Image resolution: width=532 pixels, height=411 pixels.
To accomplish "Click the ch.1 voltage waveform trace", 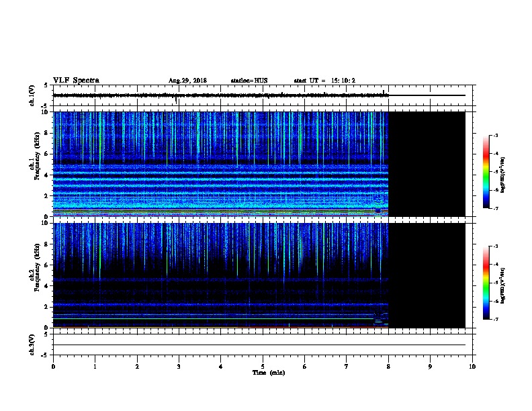I will coord(259,95).
